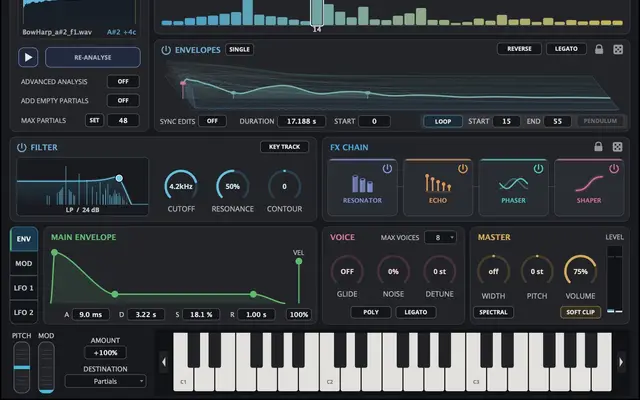The height and width of the screenshot is (400, 640).
Task: Switch to the ENV tab
Action: point(24,239)
